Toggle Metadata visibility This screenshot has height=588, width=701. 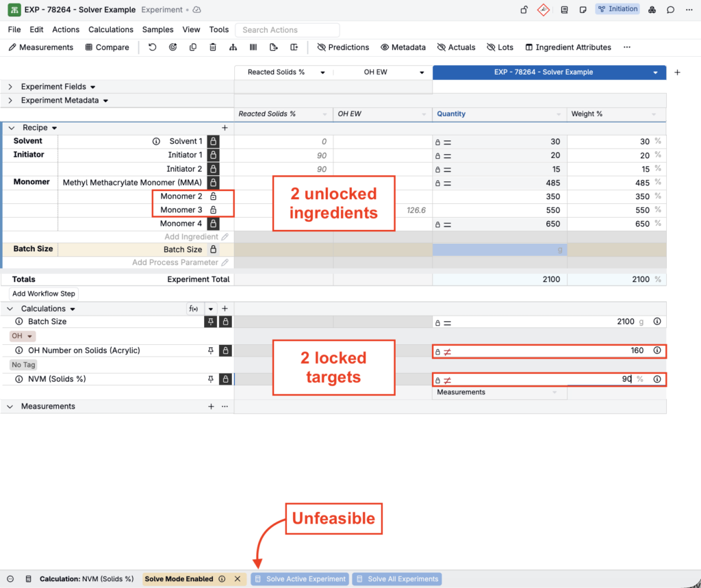tap(403, 47)
